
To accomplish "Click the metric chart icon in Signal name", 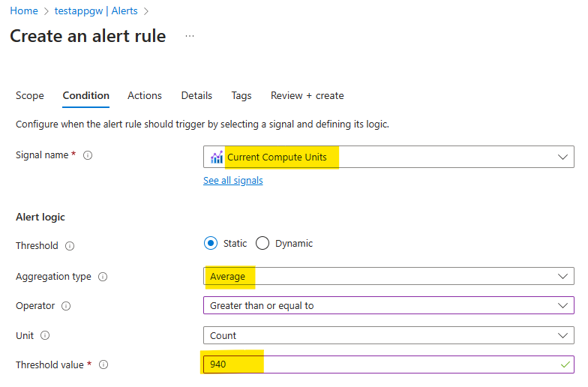I will pos(217,157).
